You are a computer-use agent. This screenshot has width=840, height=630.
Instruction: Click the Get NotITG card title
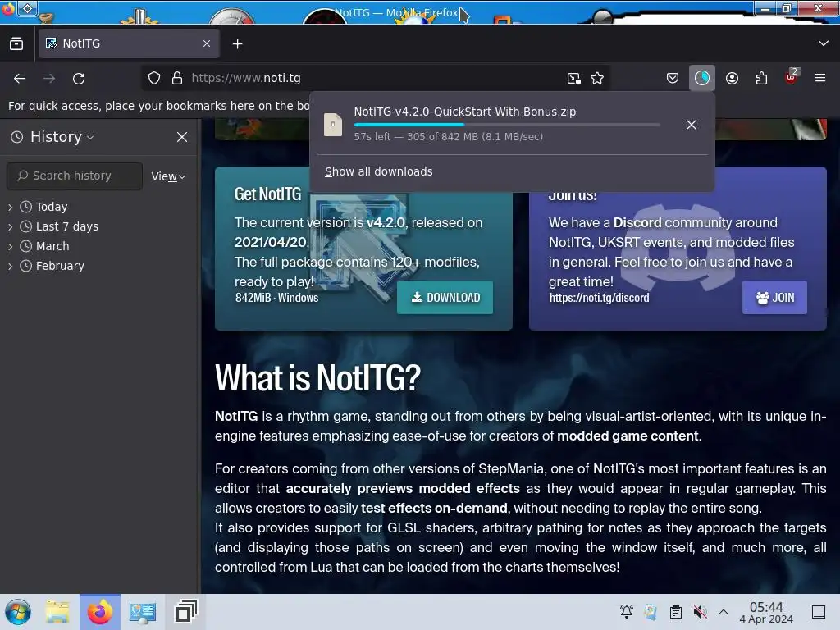pos(268,194)
